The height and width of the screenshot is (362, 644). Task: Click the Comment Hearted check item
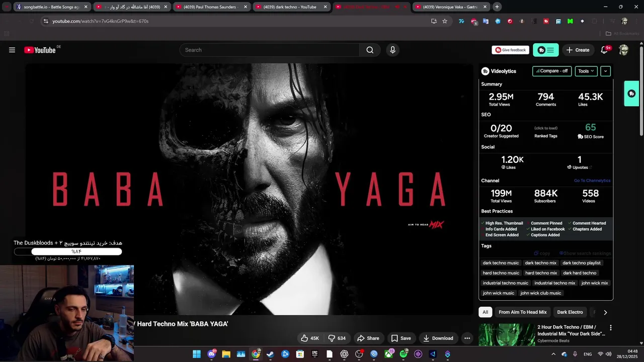click(587, 223)
